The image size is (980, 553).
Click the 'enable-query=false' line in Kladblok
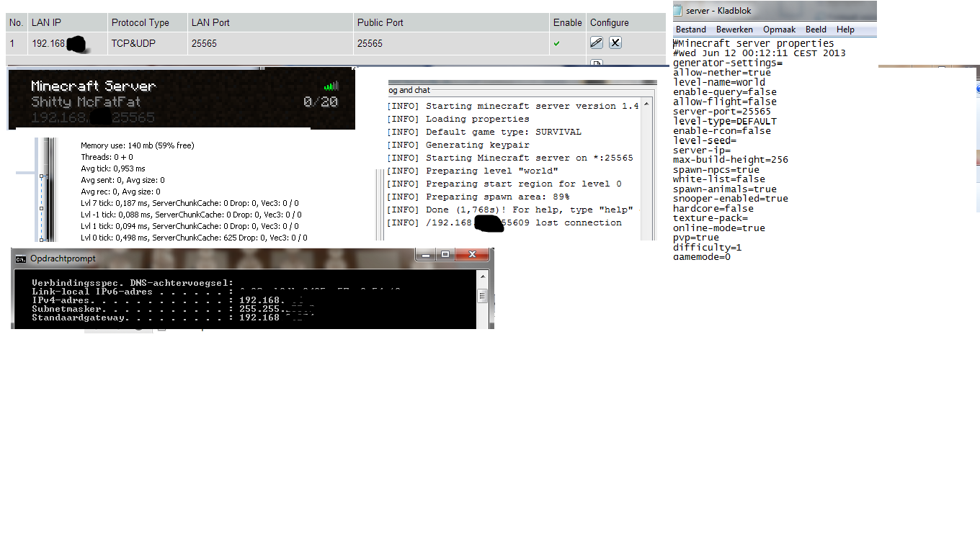725,92
